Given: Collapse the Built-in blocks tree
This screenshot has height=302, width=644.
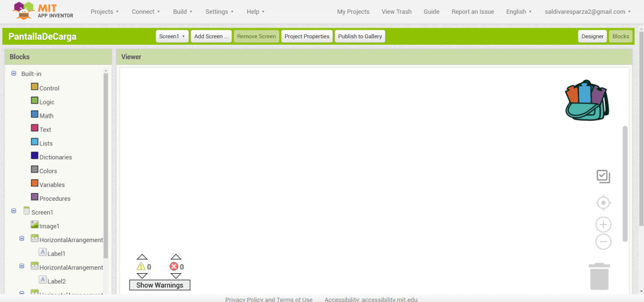Looking at the screenshot, I should pyautogui.click(x=14, y=74).
